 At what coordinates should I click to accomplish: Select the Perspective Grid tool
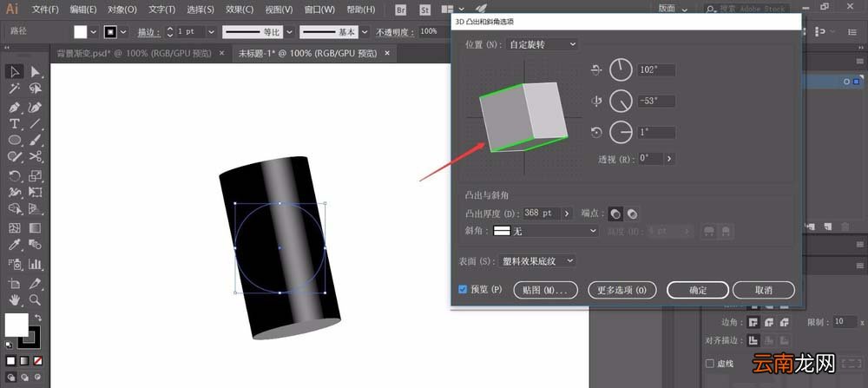(36, 209)
